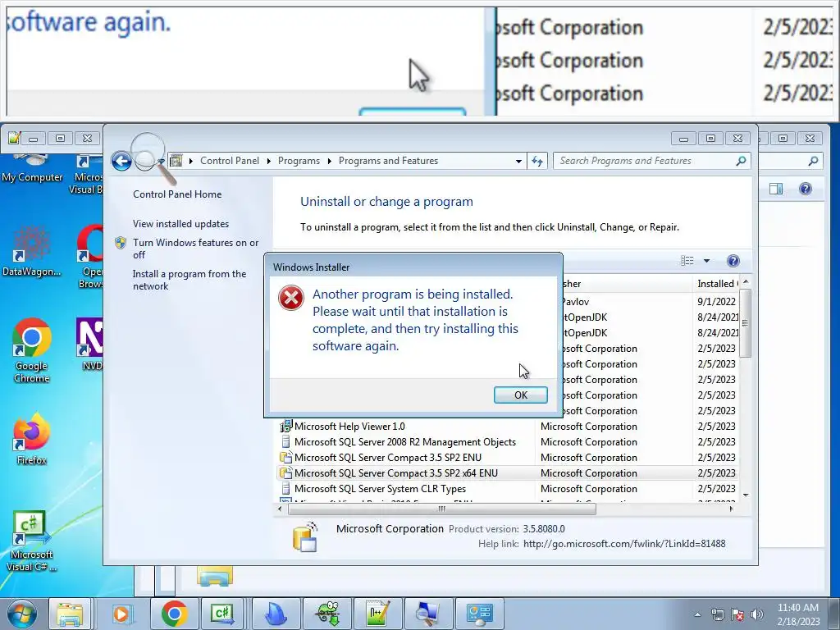The image size is (840, 630).
Task: Open DataWagon desktop shortcut
Action: pos(32,251)
